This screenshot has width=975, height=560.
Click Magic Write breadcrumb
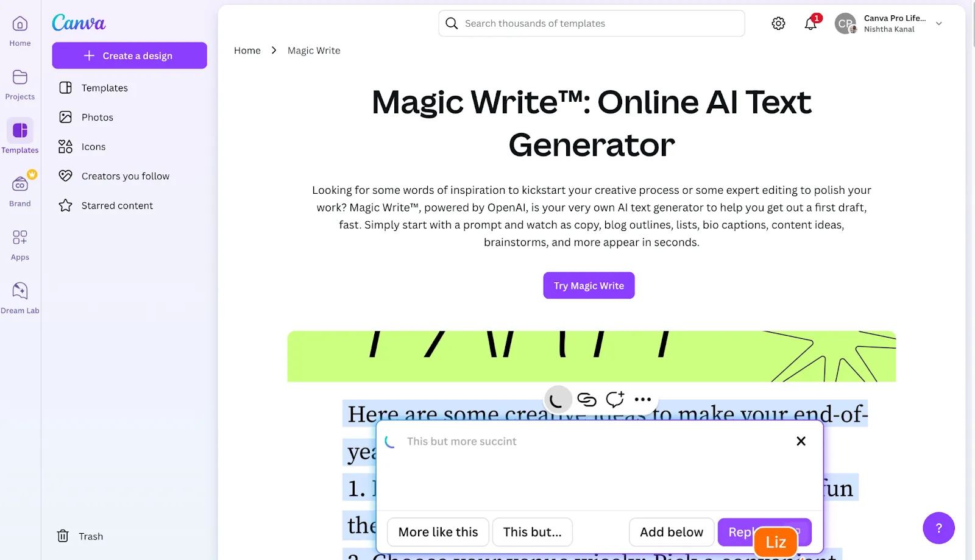coord(314,51)
